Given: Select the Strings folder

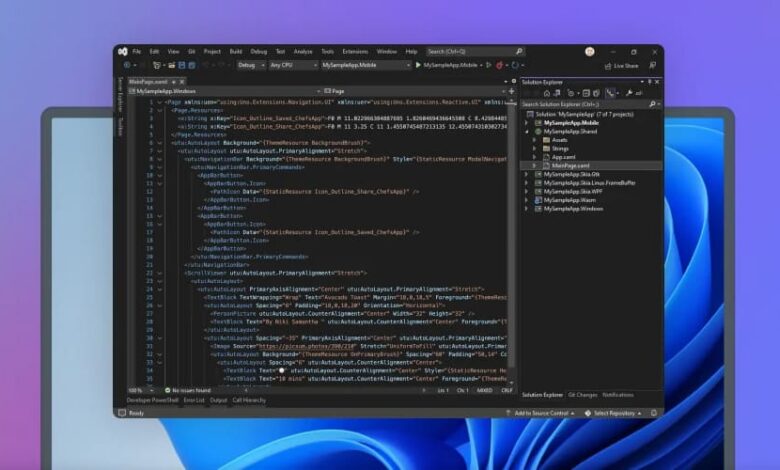Looking at the screenshot, I should 560,149.
